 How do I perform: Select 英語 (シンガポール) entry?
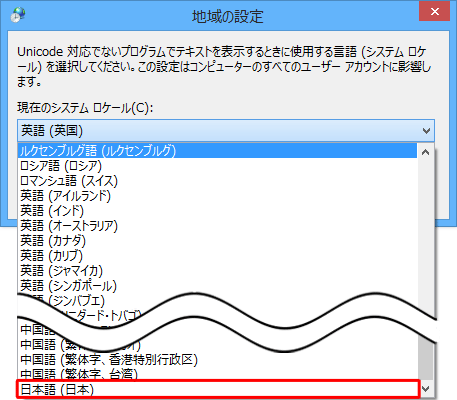(217, 286)
